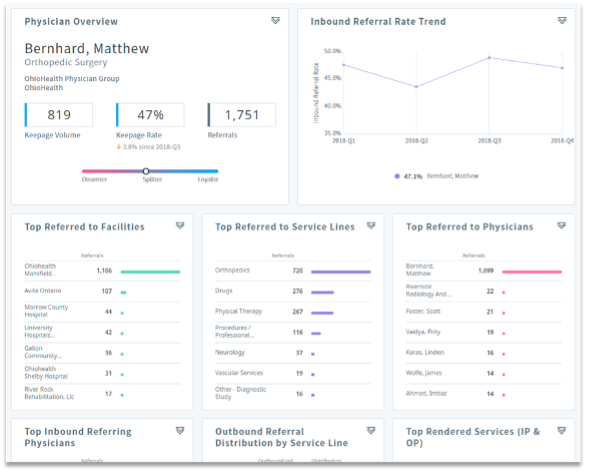This screenshot has height=474, width=589.
Task: Click the OhioHealth Physician Group label
Action: [x=72, y=78]
